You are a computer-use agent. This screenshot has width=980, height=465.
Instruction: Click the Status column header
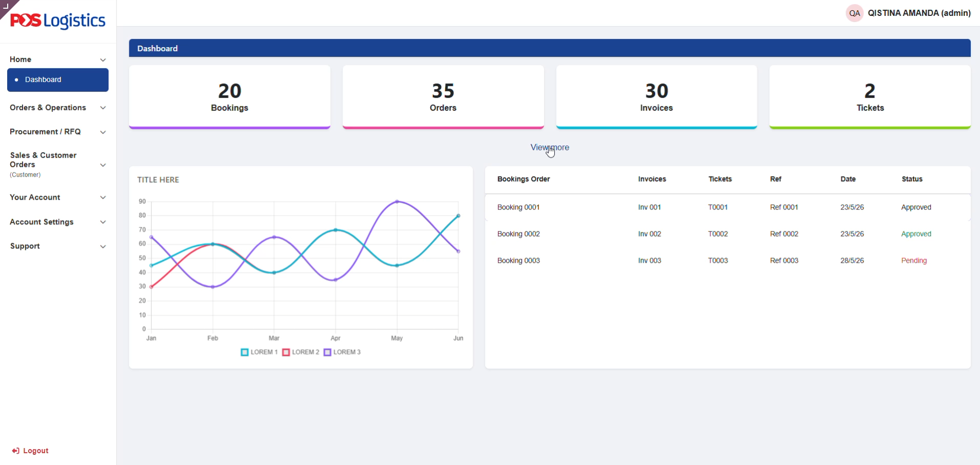pyautogui.click(x=912, y=179)
